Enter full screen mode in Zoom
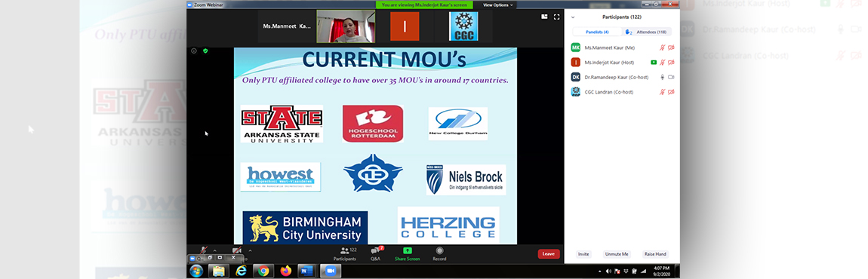Viewport: 868px width, 279px height. tap(556, 17)
